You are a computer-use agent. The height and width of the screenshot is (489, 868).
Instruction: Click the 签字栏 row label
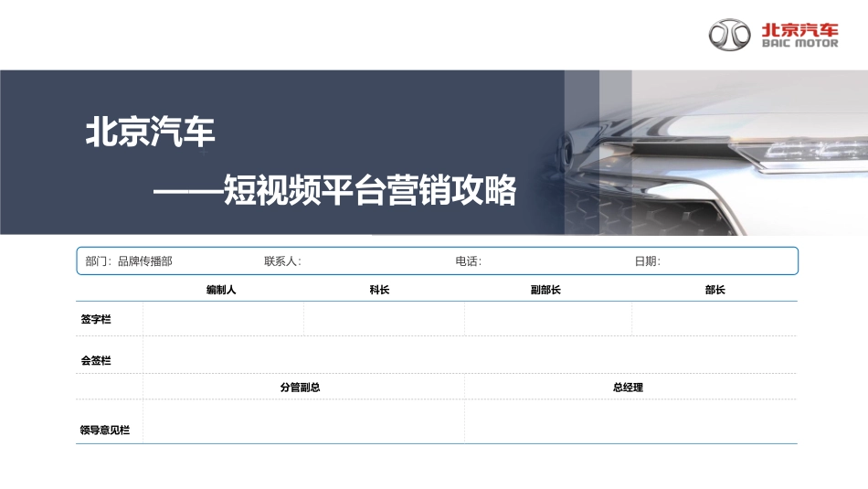[x=96, y=319]
